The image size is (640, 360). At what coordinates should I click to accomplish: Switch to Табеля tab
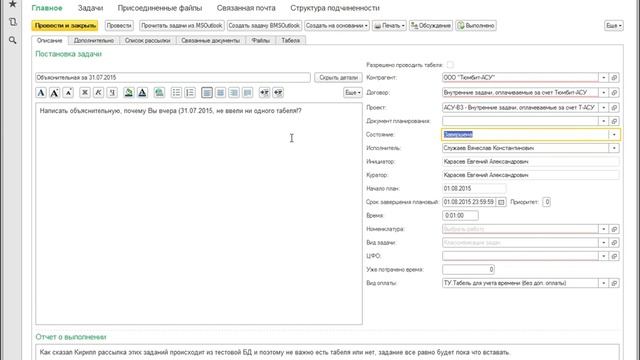[x=291, y=40]
